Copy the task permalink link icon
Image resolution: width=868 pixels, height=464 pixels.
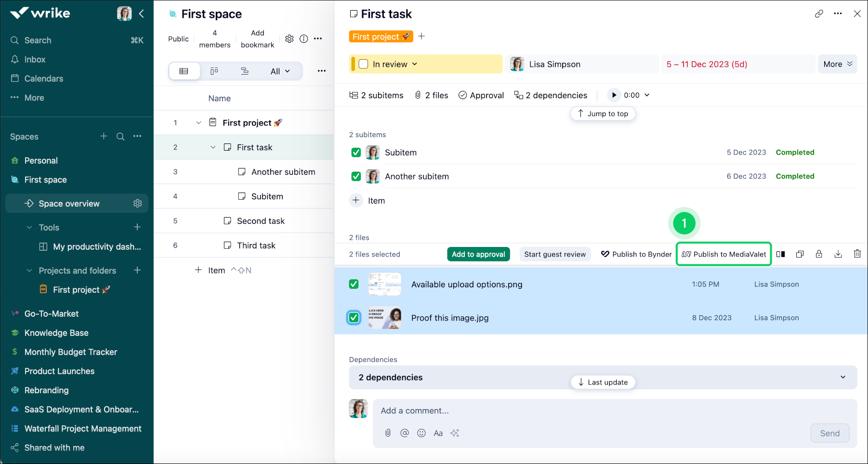pyautogui.click(x=818, y=14)
